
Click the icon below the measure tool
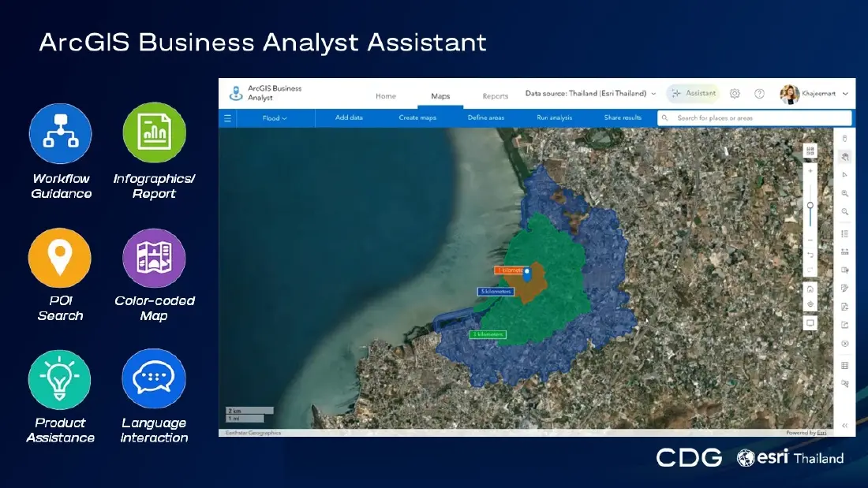pos(845,270)
